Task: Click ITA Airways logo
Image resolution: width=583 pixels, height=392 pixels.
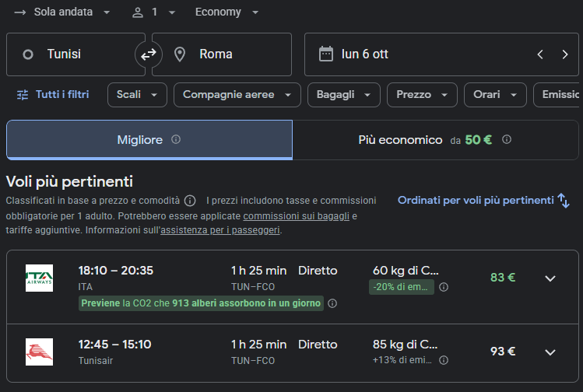Action: pyautogui.click(x=39, y=278)
